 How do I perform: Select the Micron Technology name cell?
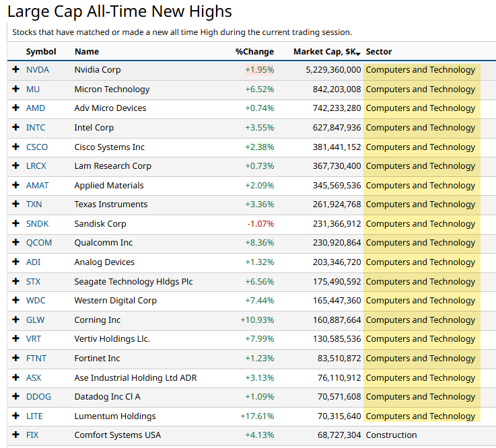112,89
